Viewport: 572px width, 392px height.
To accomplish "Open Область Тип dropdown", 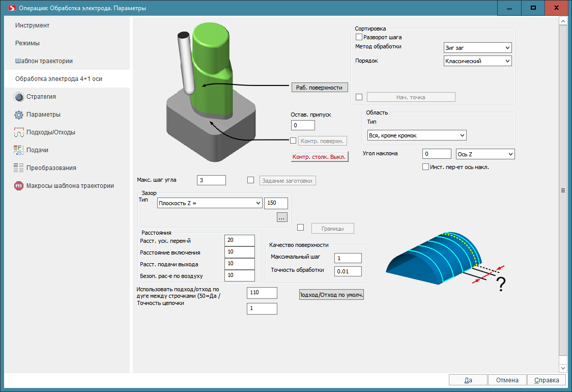I will (x=417, y=135).
